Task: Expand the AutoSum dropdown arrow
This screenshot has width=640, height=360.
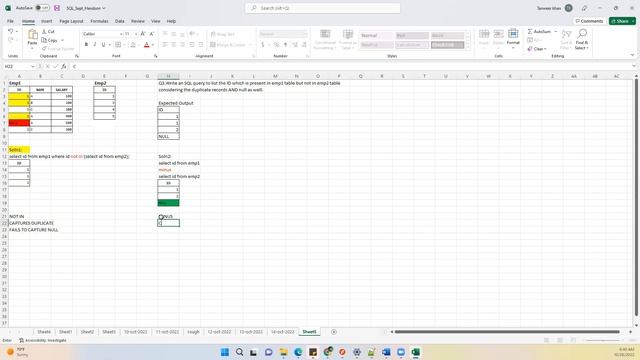Action: [556, 31]
